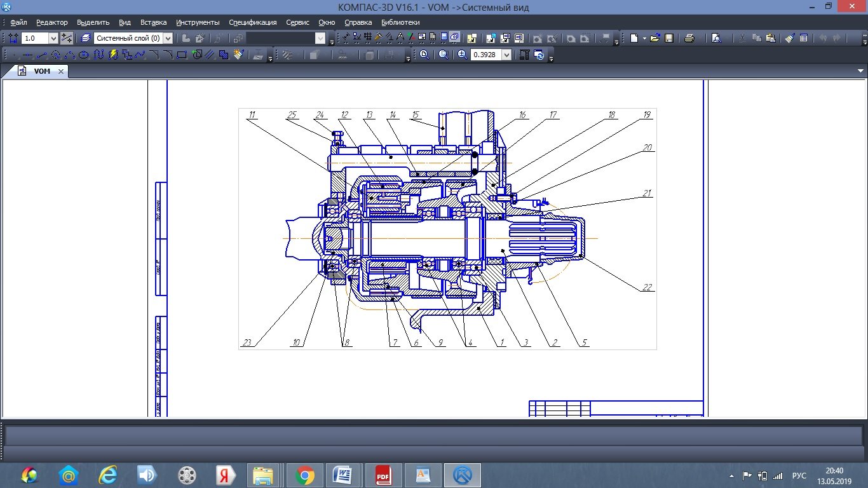868x488 pixels.
Task: Open the Спецификация menu
Action: click(x=252, y=22)
